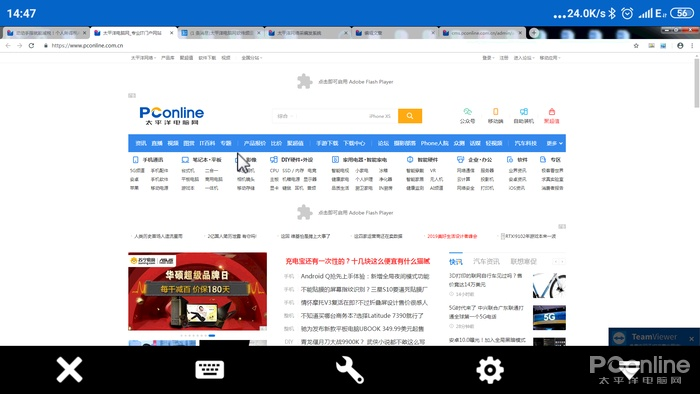Image resolution: width=700 pixels, height=394 pixels.
Task: Open the 家用电器·智能家电 category
Action: coord(359,159)
